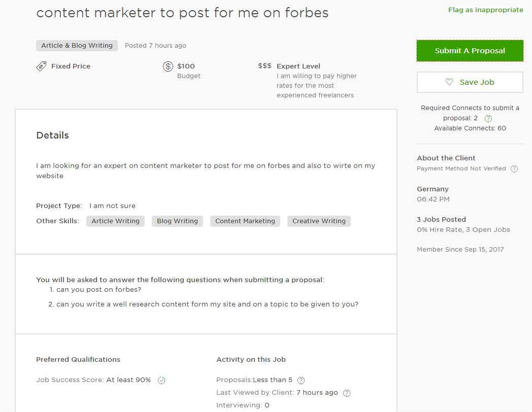Click the 'About the Client' heading

[446, 158]
